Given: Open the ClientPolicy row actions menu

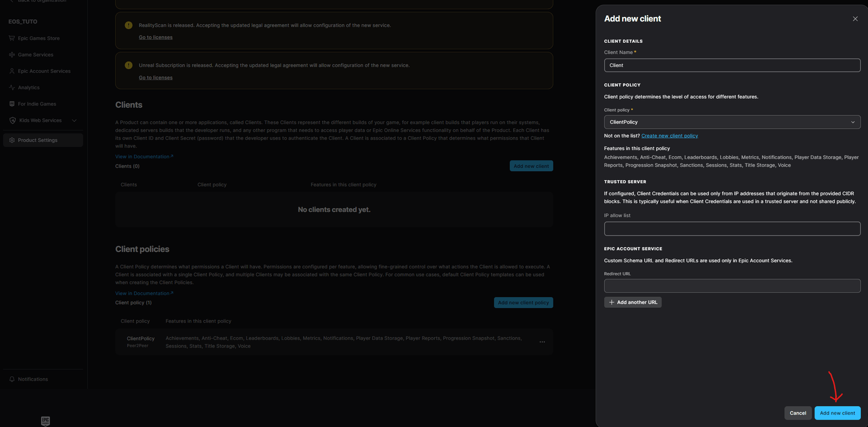Looking at the screenshot, I should tap(542, 342).
